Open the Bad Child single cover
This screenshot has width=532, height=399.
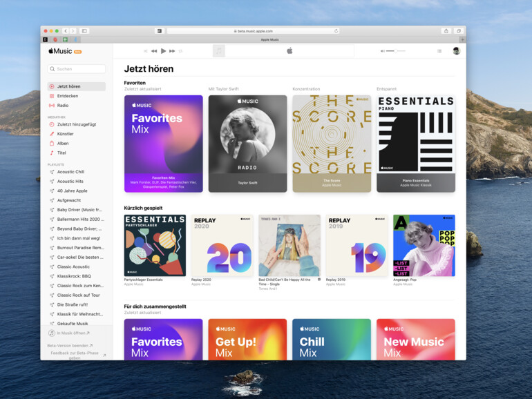point(289,246)
